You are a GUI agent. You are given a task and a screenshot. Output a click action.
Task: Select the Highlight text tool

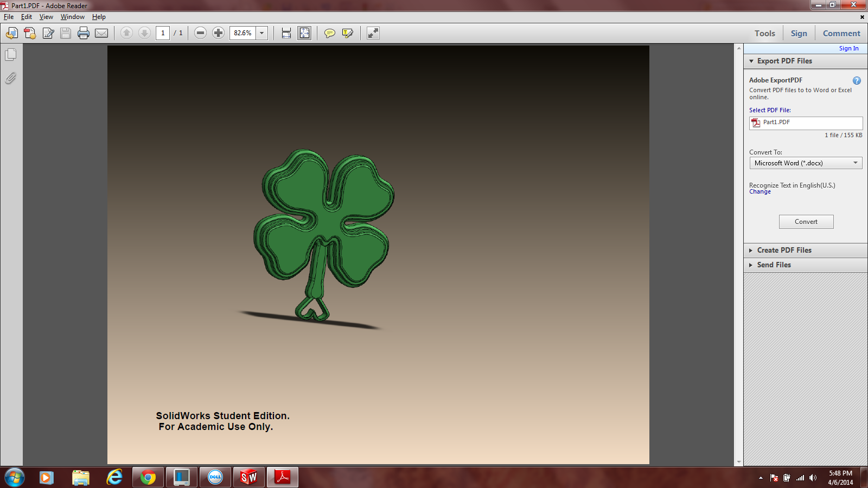348,33
